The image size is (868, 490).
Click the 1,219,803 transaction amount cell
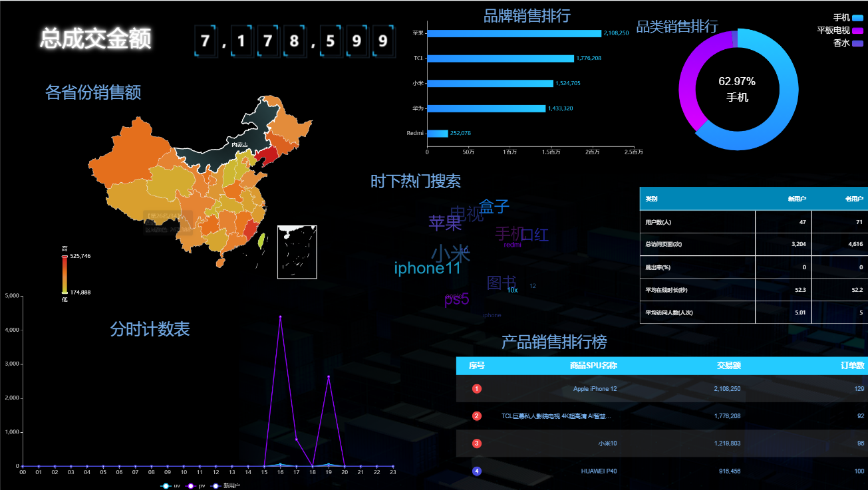(727, 443)
